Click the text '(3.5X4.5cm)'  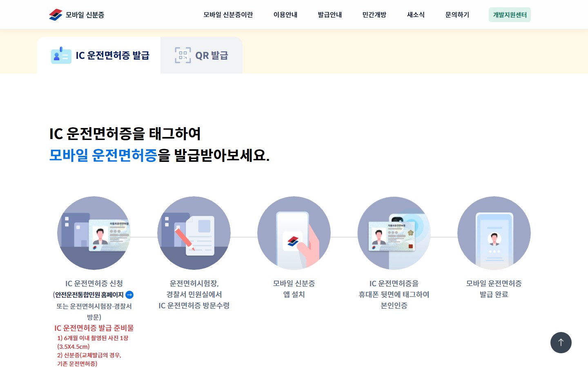tap(73, 347)
